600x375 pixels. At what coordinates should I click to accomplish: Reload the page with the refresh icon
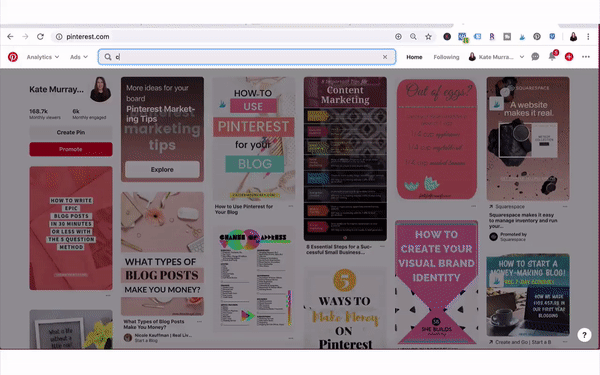coord(40,37)
